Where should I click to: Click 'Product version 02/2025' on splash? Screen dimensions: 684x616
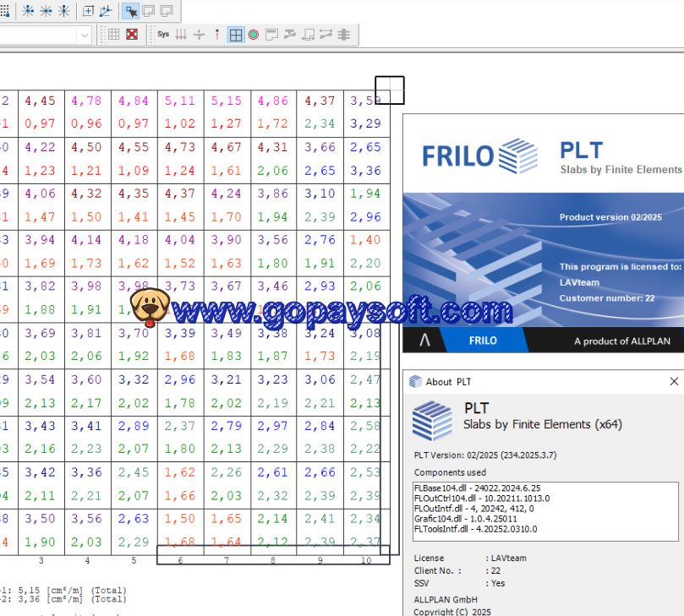click(x=610, y=217)
